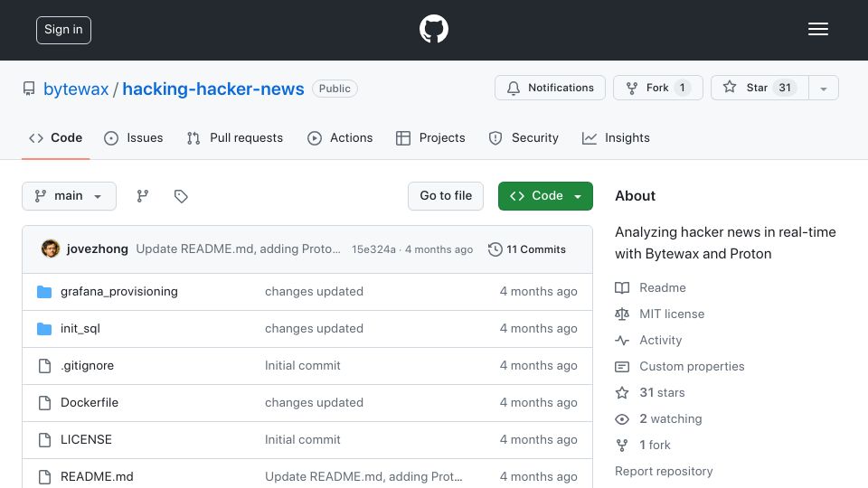Click the README.md file icon
This screenshot has width=868, height=488.
pyautogui.click(x=44, y=477)
